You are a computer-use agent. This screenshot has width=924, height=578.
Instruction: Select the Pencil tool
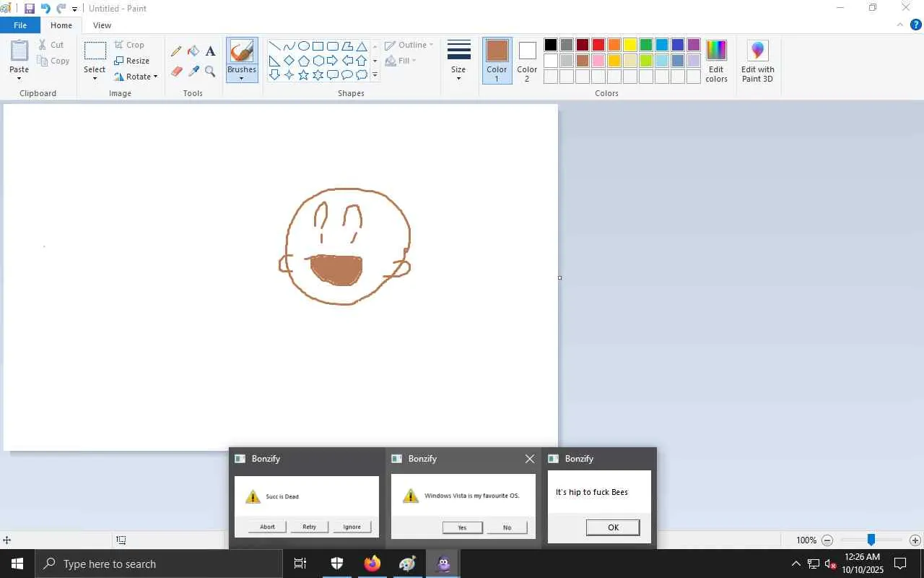176,51
